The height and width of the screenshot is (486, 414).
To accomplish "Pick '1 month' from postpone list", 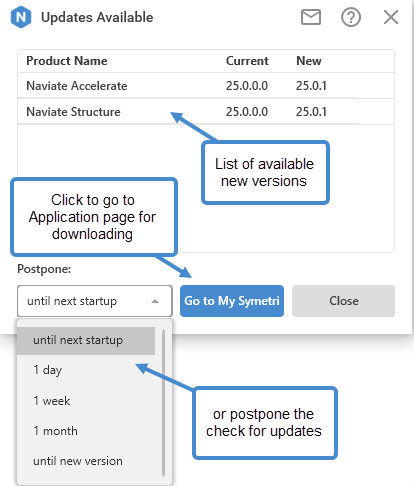I will pyautogui.click(x=86, y=431).
